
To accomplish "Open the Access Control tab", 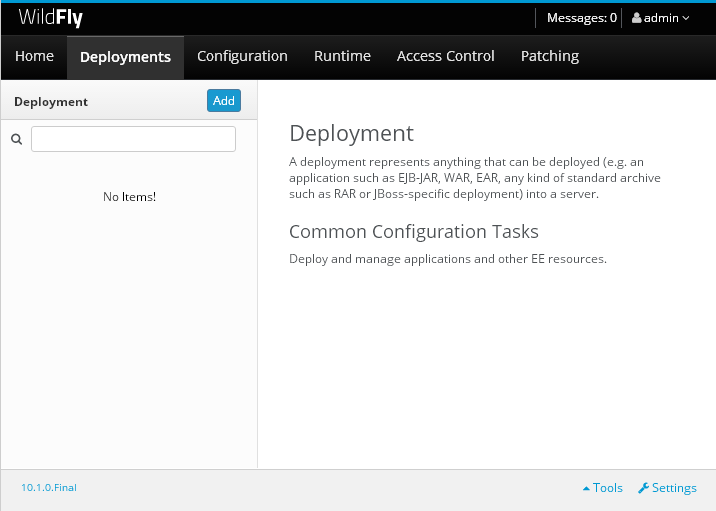I will click(x=446, y=56).
